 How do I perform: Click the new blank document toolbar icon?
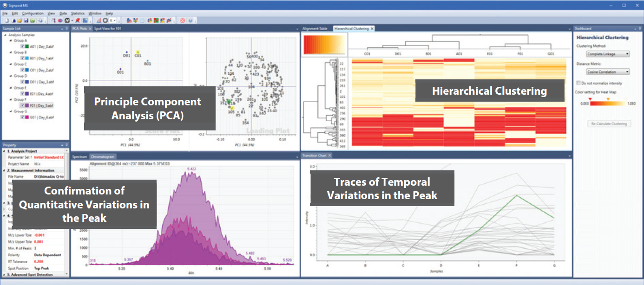coord(7,20)
